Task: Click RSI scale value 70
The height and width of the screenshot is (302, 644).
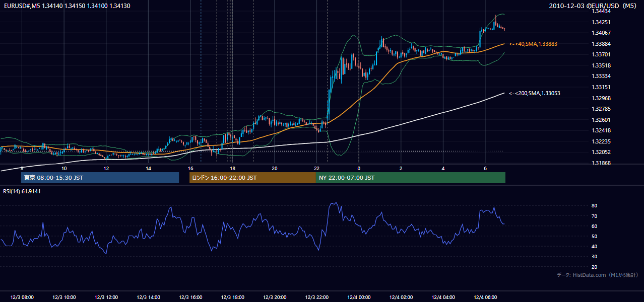Action: (x=594, y=216)
